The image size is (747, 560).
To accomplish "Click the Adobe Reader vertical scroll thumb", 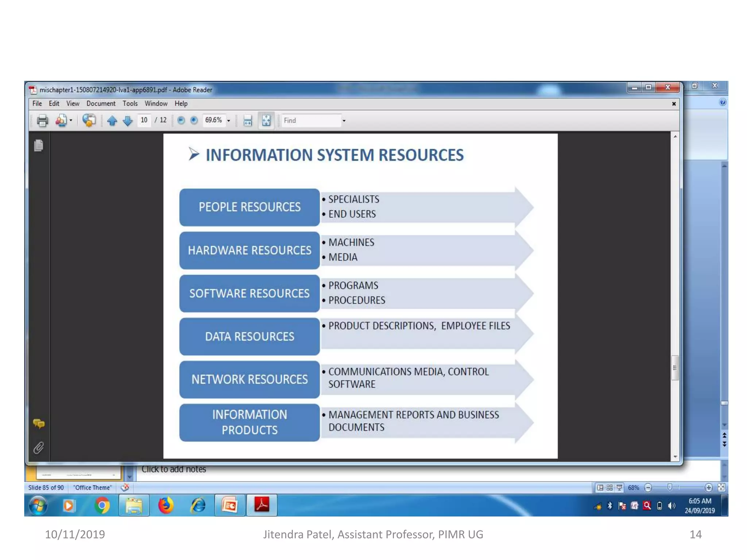I will [675, 367].
